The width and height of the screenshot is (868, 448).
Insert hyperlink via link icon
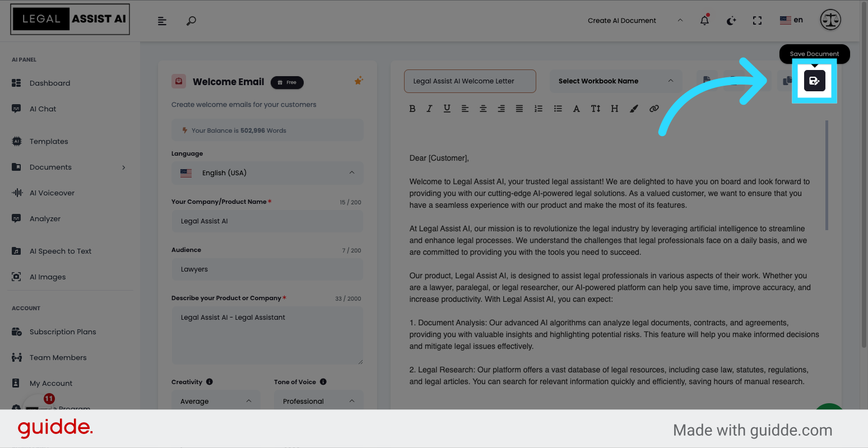(654, 109)
